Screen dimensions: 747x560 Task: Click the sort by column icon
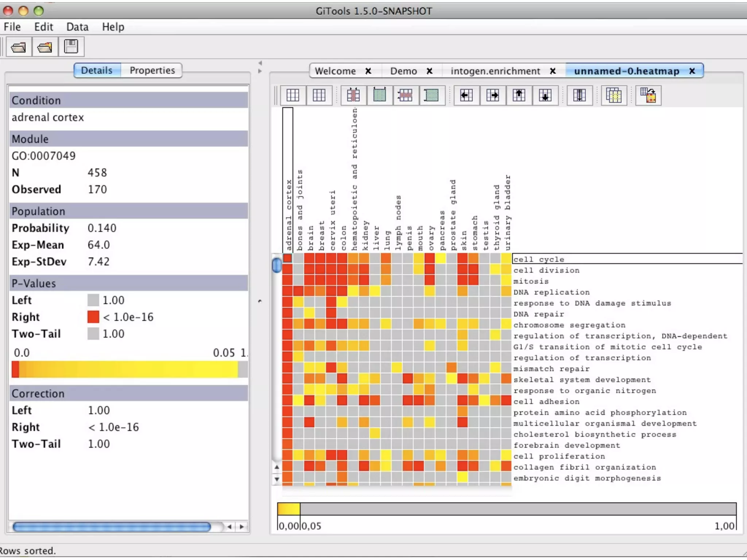[579, 96]
